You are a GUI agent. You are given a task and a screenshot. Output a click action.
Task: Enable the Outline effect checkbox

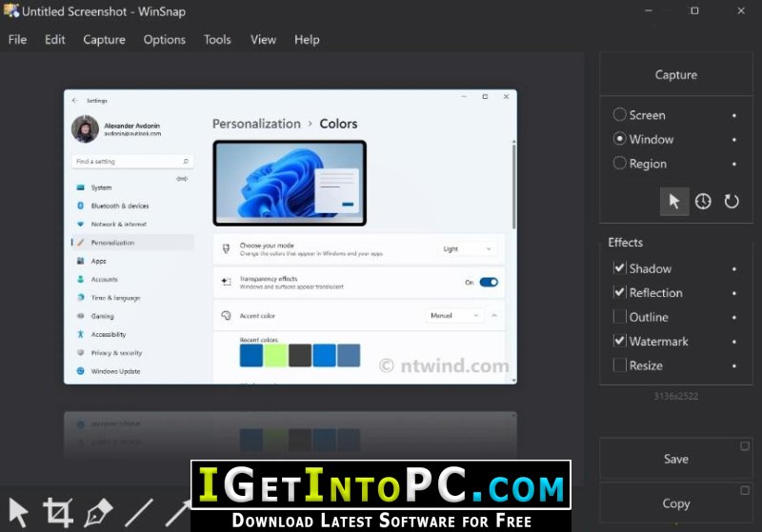coord(620,317)
